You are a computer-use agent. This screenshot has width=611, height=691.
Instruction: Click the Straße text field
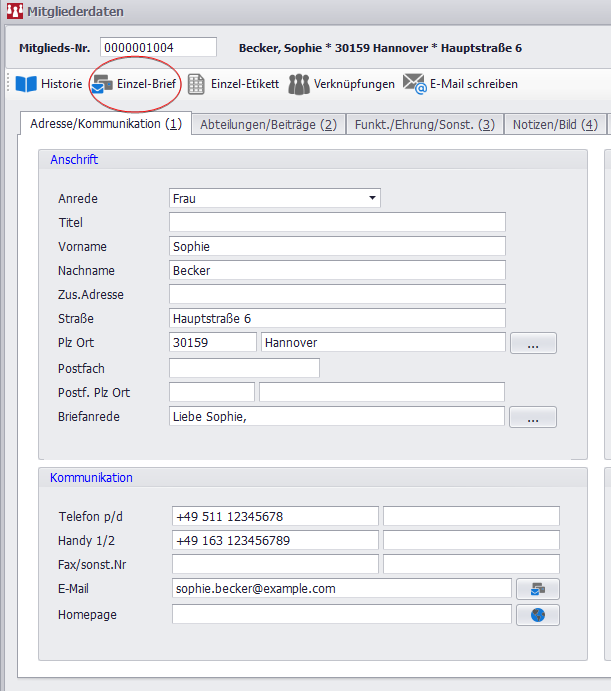[337, 318]
